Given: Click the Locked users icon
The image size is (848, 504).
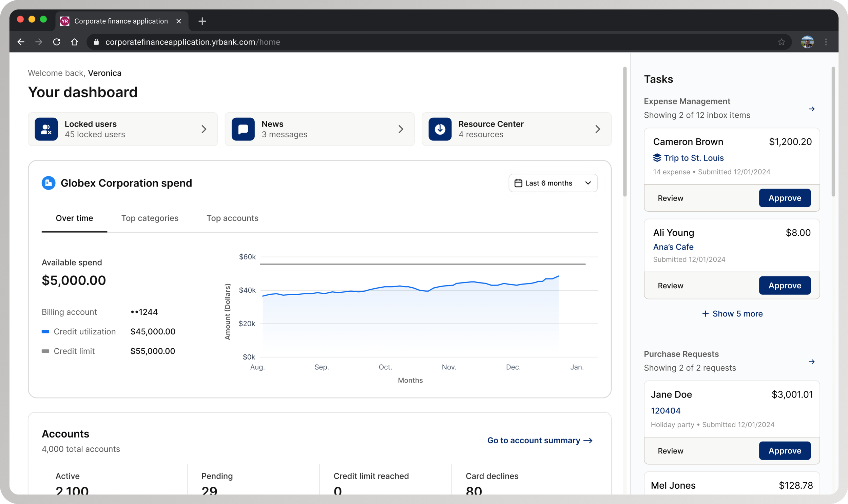Looking at the screenshot, I should pyautogui.click(x=46, y=129).
